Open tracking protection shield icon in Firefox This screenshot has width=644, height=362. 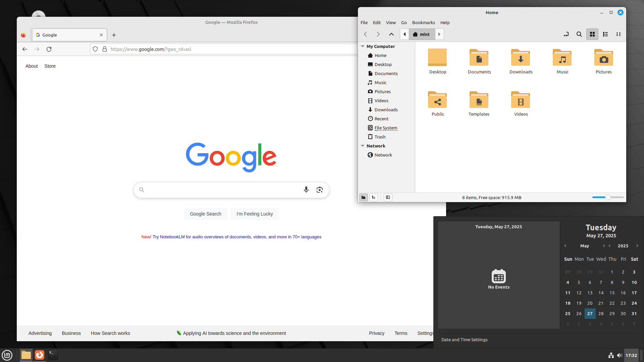95,49
